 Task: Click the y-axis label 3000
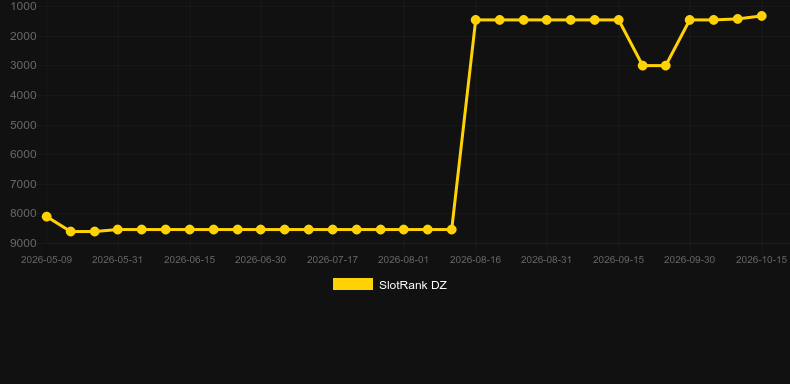tap(23, 66)
